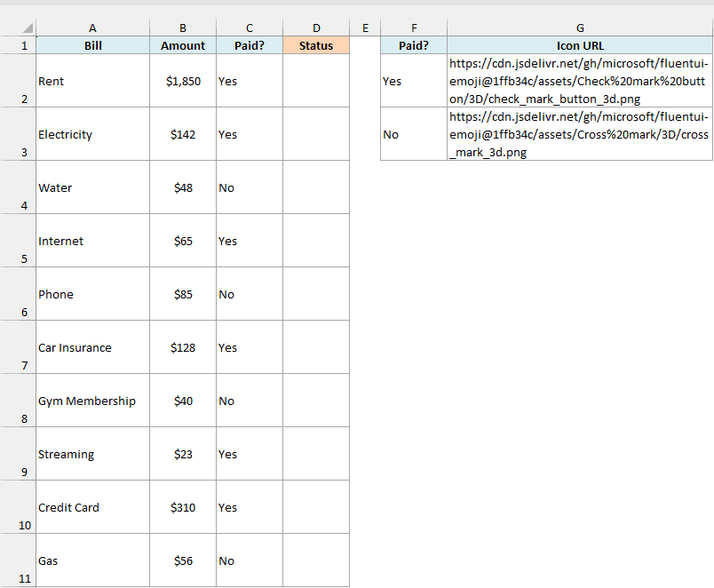The height and width of the screenshot is (588, 714).
Task: Select the Paid? cell for Rent
Action: coord(250,81)
